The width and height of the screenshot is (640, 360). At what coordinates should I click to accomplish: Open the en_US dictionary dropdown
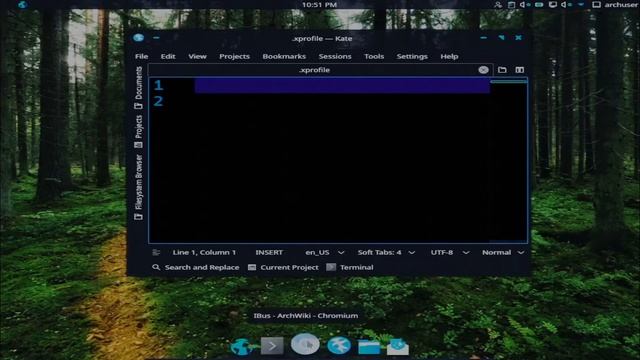[x=324, y=252]
